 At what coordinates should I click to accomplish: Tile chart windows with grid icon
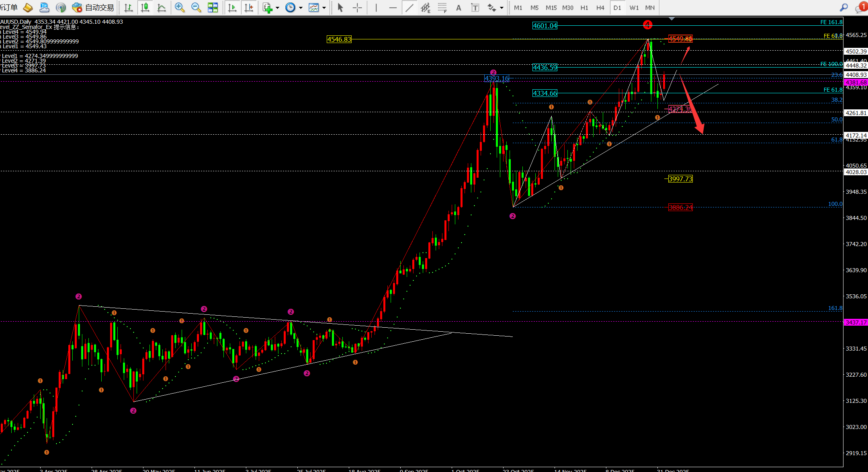tap(213, 8)
